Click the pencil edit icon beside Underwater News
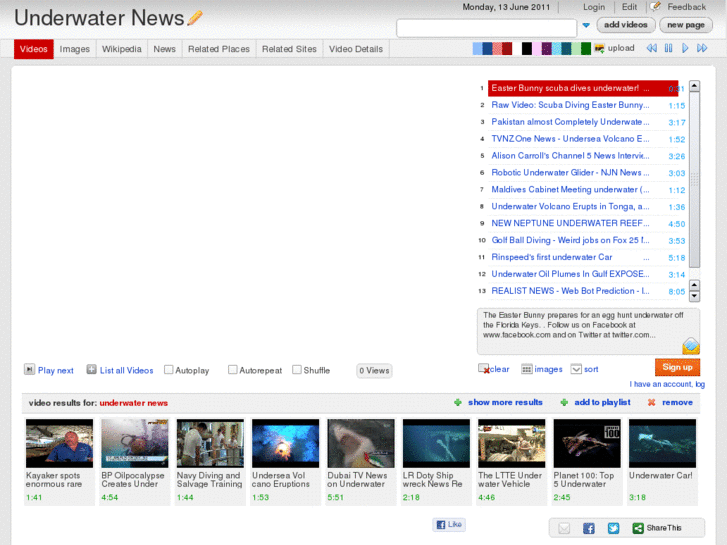 pos(195,18)
